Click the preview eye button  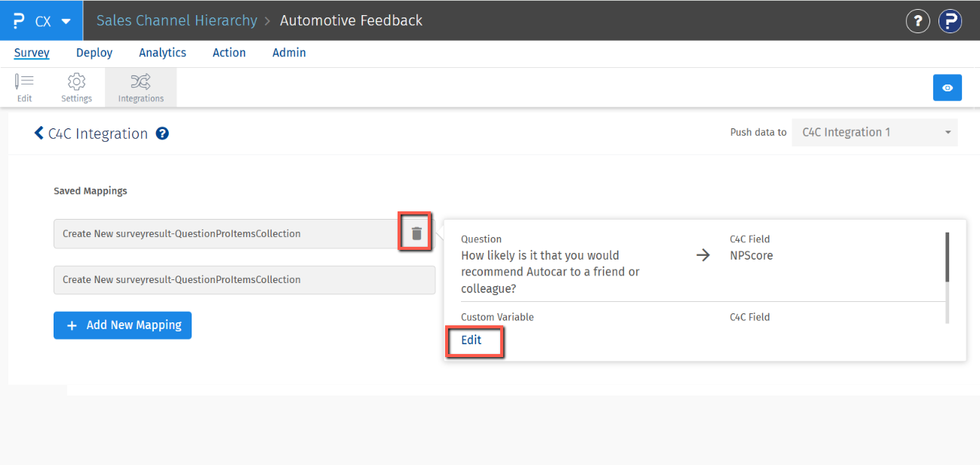(x=948, y=87)
